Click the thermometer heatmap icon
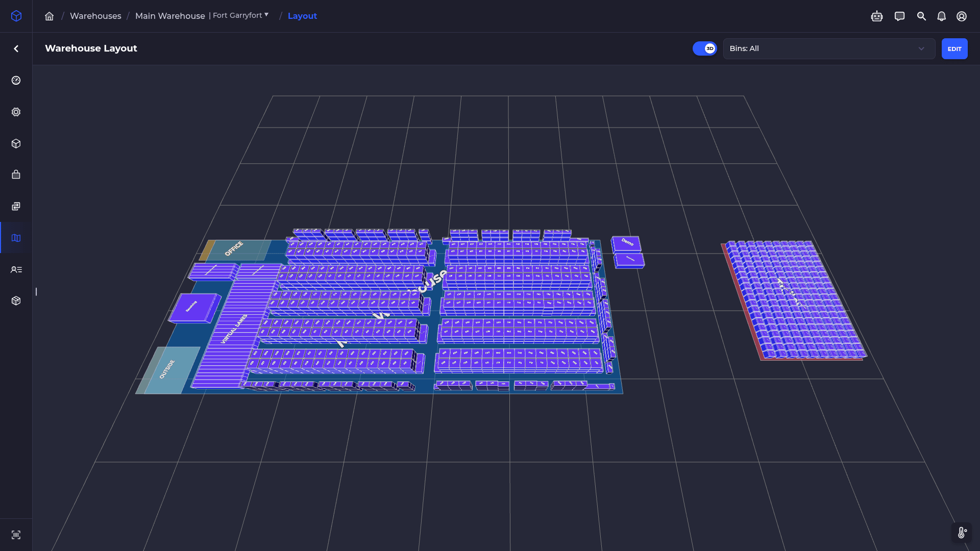Viewport: 980px width, 551px height. click(x=962, y=533)
